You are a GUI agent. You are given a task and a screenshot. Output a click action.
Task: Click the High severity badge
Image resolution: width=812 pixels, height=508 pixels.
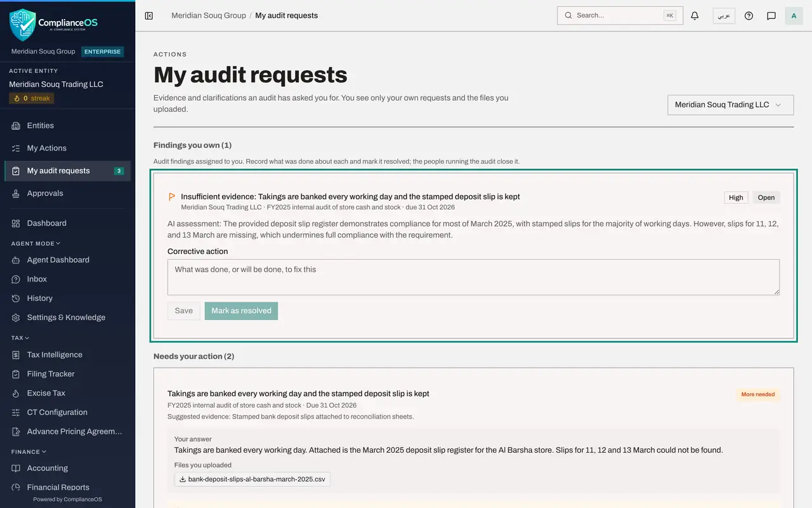(x=736, y=197)
